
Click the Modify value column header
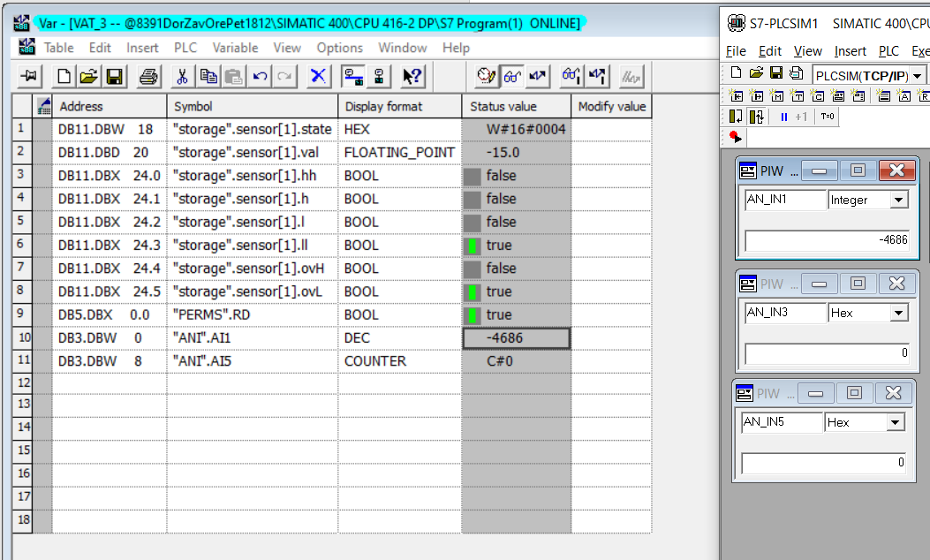611,106
